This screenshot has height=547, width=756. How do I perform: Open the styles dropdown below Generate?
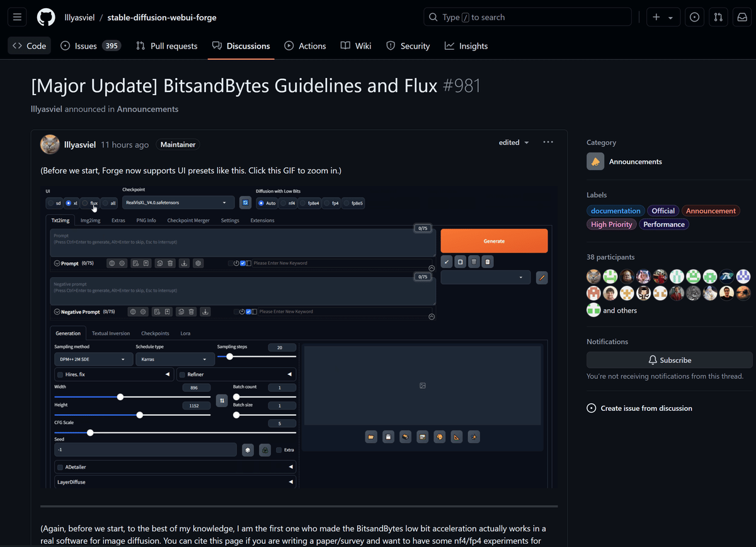tap(485, 277)
